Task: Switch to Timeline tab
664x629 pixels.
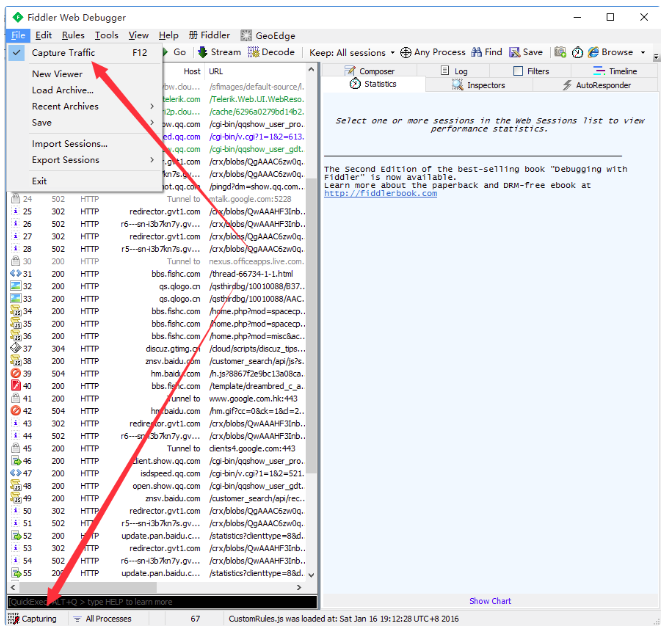Action: [x=614, y=71]
